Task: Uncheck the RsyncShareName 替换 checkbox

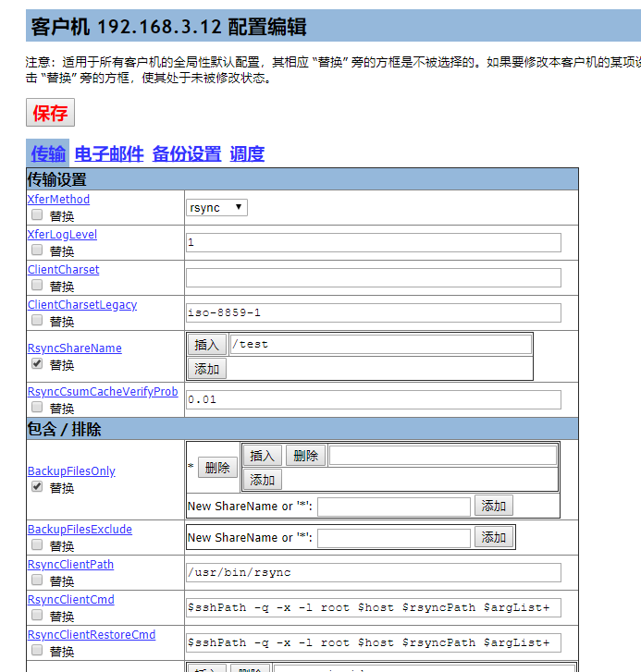Action: click(37, 364)
